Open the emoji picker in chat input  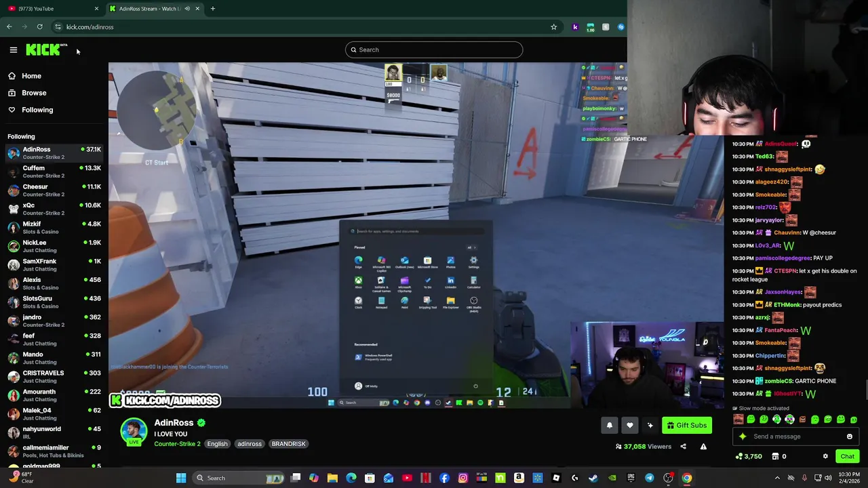849,436
